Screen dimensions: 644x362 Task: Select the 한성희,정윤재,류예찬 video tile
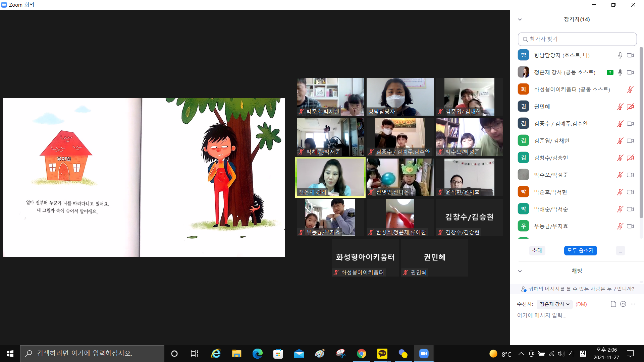coord(400,218)
